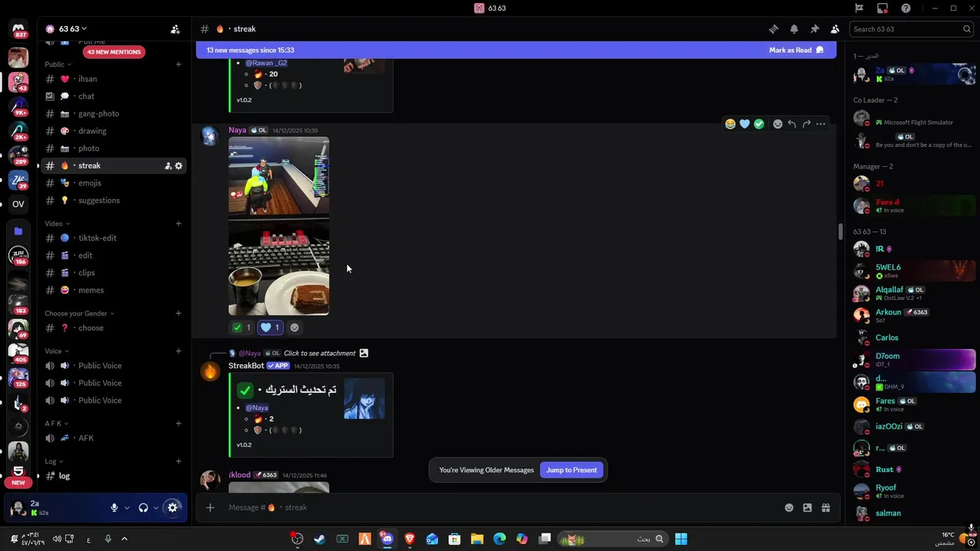980x551 pixels.
Task: Open the Threads icon in channel header
Action: tap(773, 29)
